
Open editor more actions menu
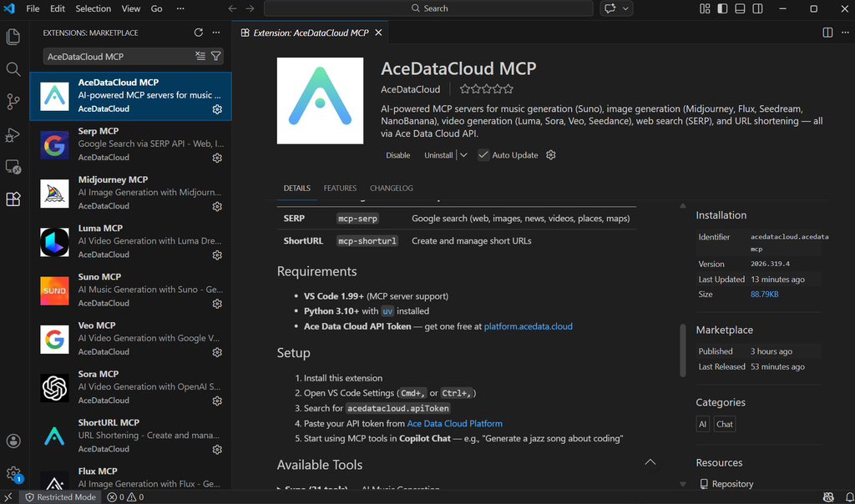click(845, 33)
